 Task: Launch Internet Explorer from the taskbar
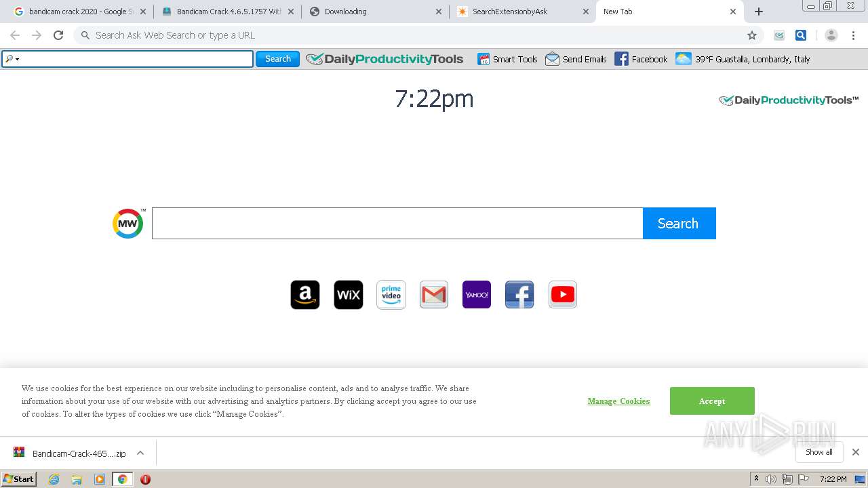click(x=54, y=479)
